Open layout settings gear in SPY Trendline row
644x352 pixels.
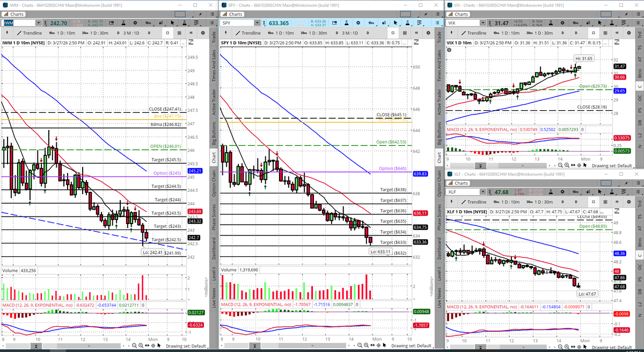[428, 33]
